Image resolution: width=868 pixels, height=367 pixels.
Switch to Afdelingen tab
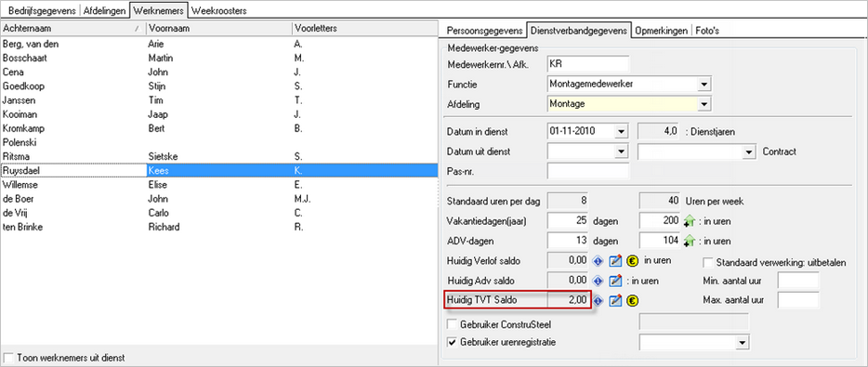pos(105,10)
